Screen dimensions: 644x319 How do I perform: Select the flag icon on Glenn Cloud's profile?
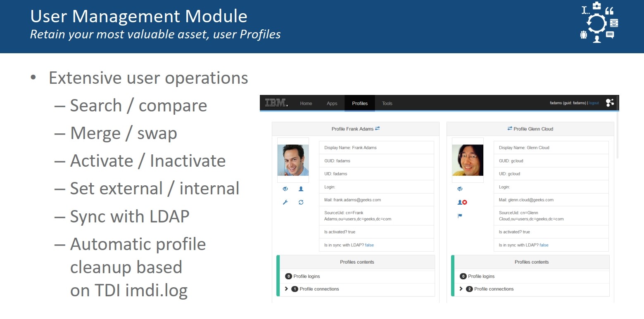(459, 216)
